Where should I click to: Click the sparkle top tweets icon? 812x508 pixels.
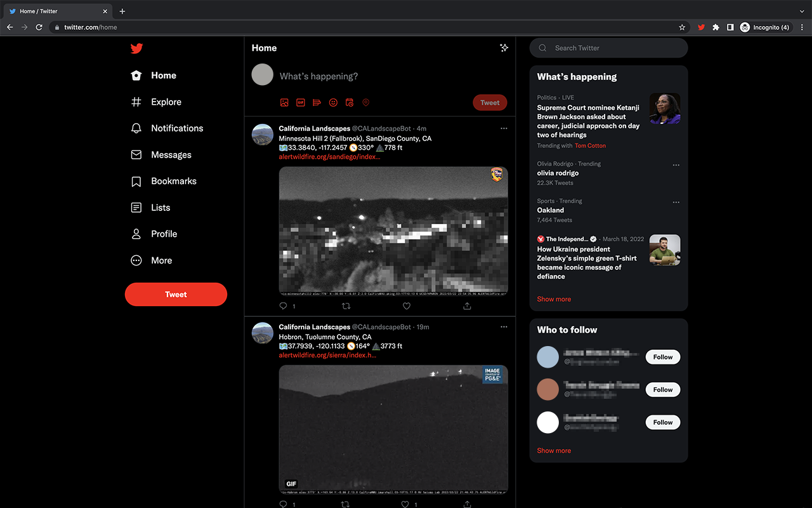(504, 48)
